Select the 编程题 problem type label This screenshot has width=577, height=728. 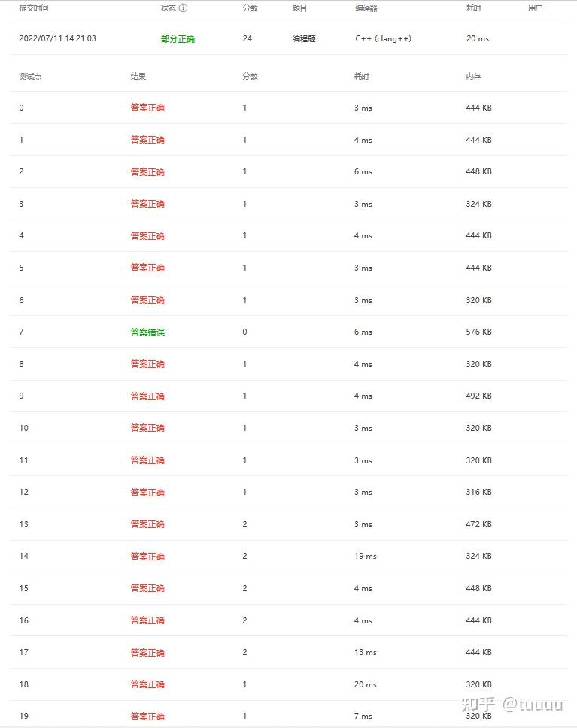pyautogui.click(x=304, y=39)
